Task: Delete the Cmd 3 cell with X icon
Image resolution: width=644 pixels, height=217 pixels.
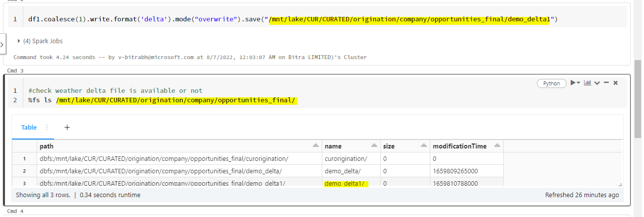Action: click(616, 83)
